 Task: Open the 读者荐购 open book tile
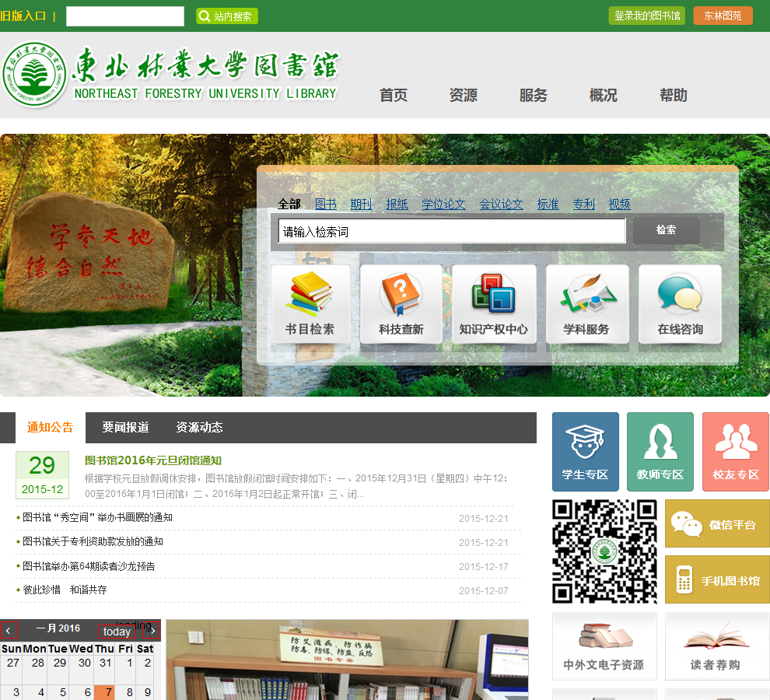pos(717,646)
